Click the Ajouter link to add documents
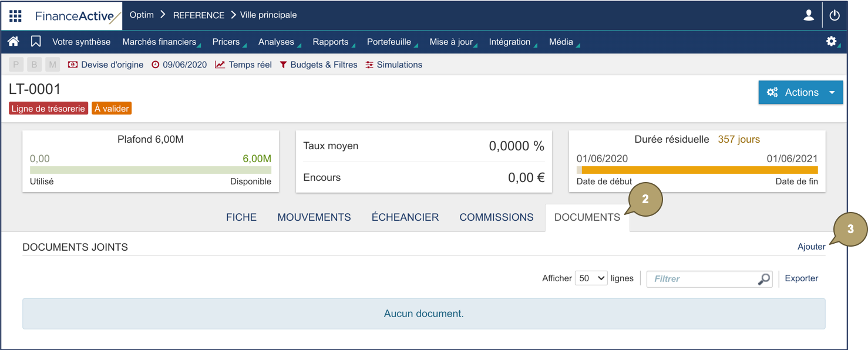868x350 pixels. [811, 246]
